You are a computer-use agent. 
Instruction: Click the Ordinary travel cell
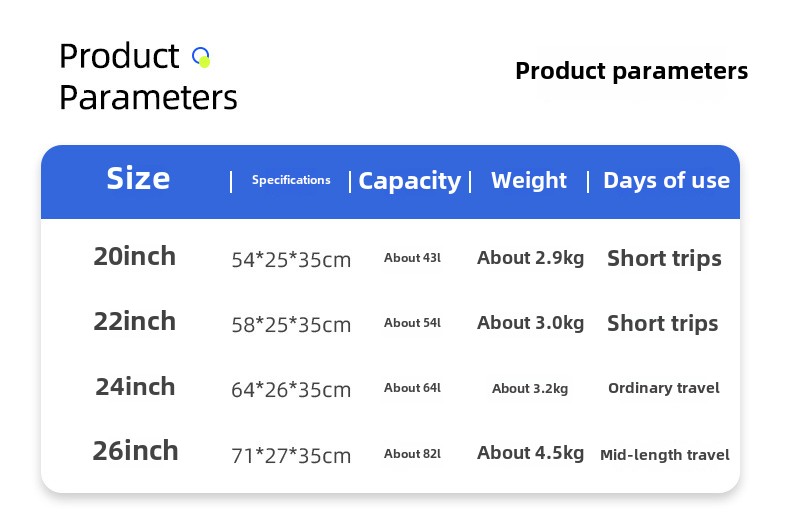663,388
